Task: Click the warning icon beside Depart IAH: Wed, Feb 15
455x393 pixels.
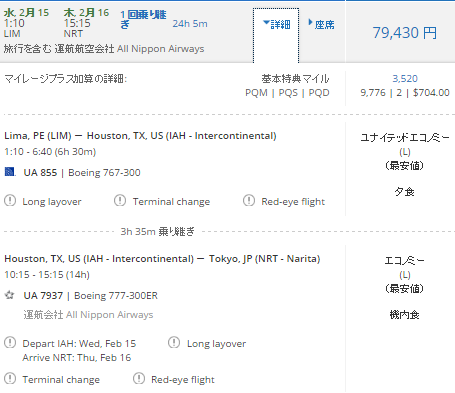Action: coord(10,343)
